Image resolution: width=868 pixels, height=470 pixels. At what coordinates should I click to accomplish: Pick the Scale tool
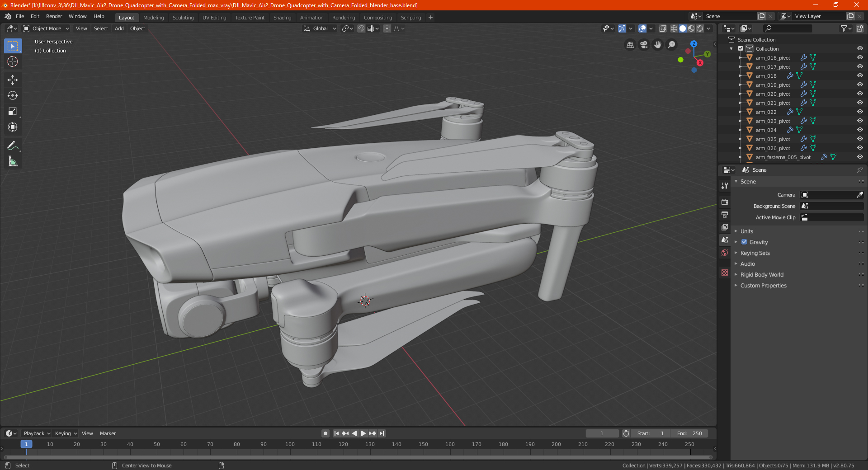point(13,111)
